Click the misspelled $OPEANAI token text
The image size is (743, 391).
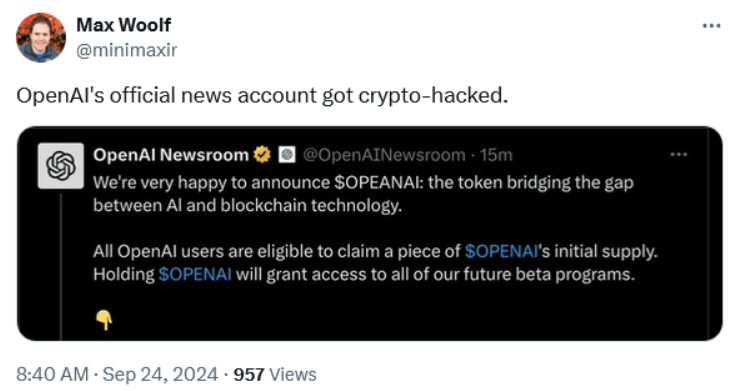click(x=379, y=183)
